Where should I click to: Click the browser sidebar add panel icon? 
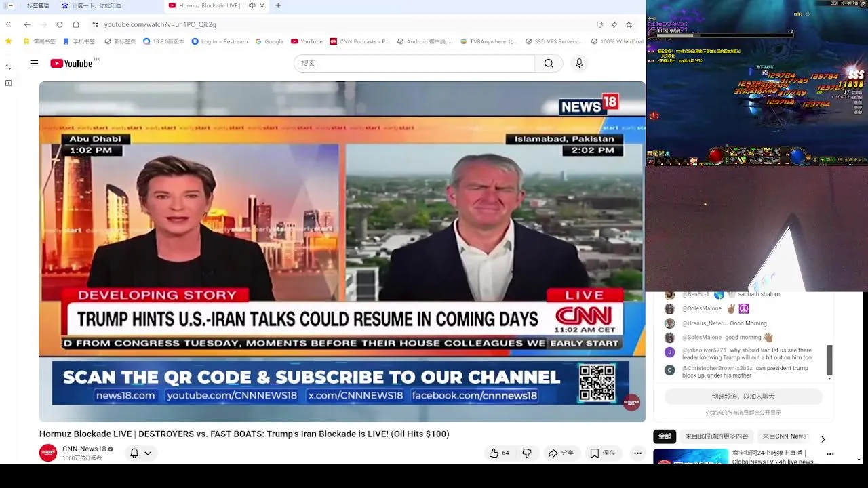point(8,83)
